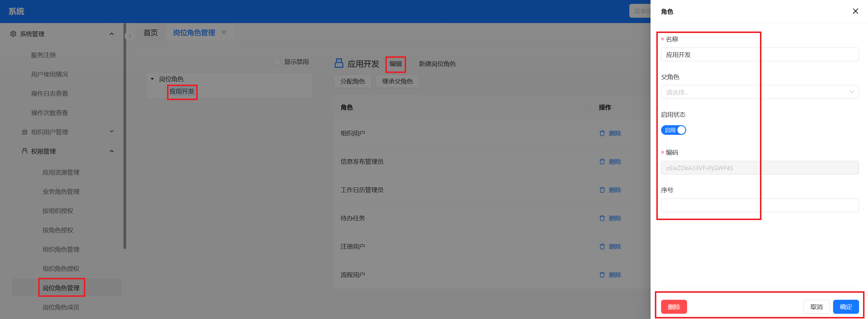Click the person icon beside 权限管理

[x=25, y=151]
